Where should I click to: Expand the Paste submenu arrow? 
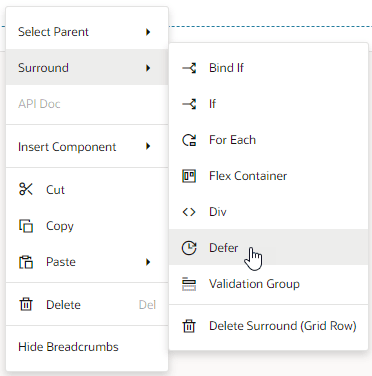(x=148, y=262)
